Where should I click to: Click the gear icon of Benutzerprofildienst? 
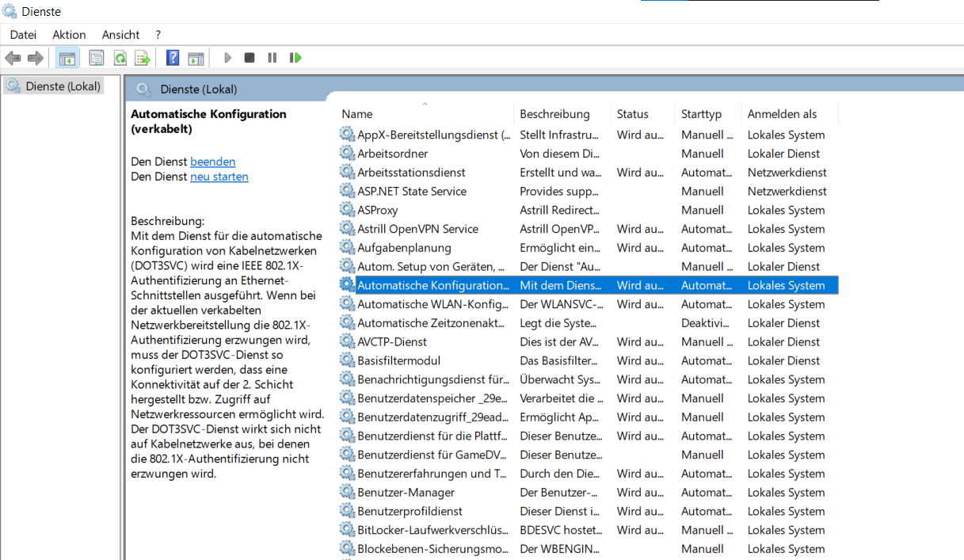click(x=347, y=511)
